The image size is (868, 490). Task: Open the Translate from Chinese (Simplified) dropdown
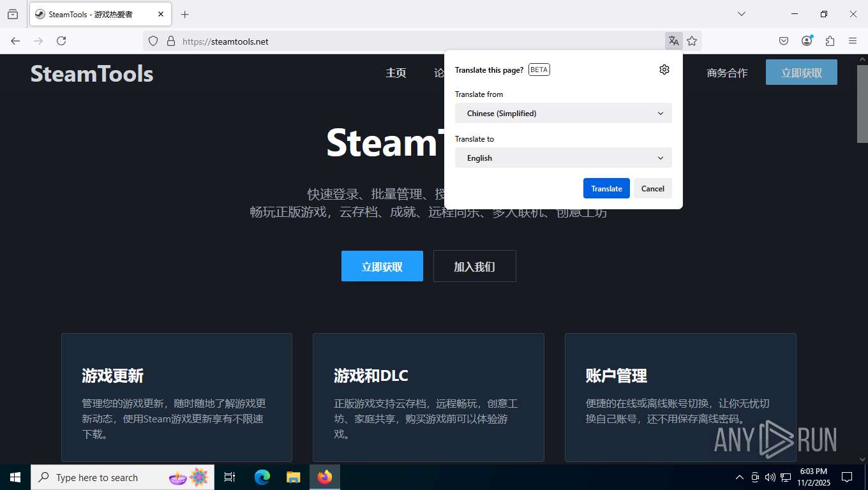click(564, 113)
